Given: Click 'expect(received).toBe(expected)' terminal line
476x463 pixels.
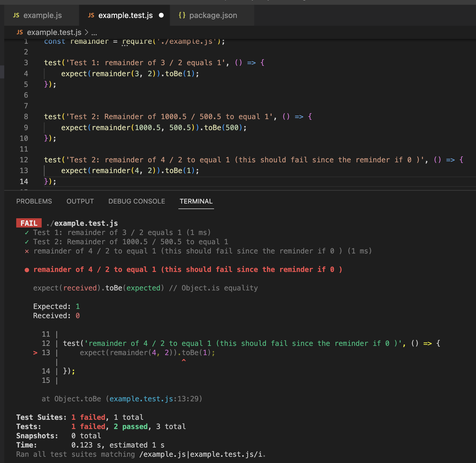Looking at the screenshot, I should 145,288.
